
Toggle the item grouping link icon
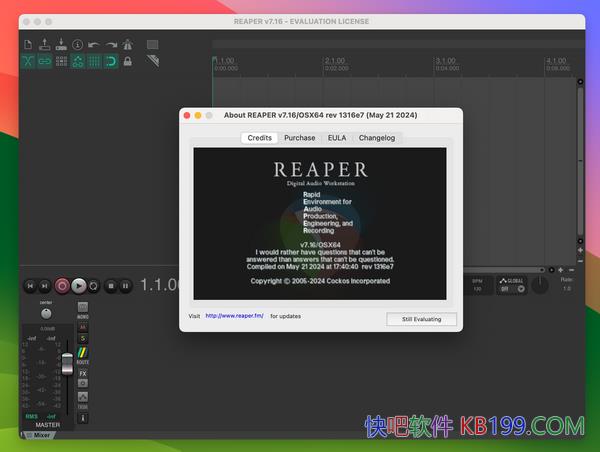click(44, 61)
